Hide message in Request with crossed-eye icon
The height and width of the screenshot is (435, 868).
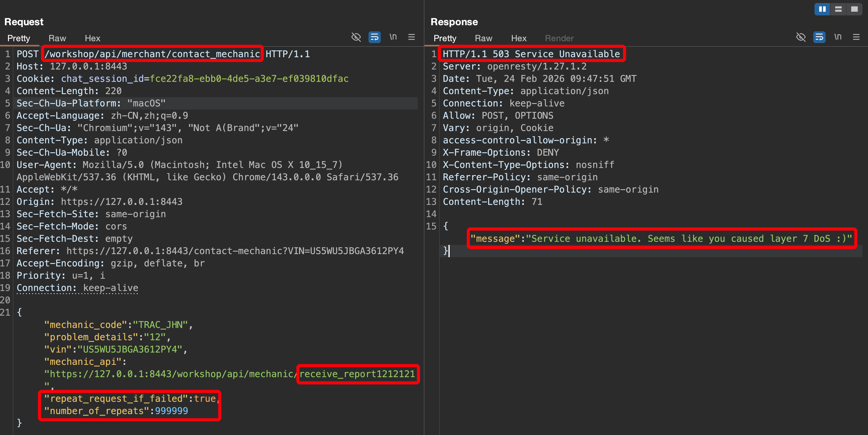(356, 37)
